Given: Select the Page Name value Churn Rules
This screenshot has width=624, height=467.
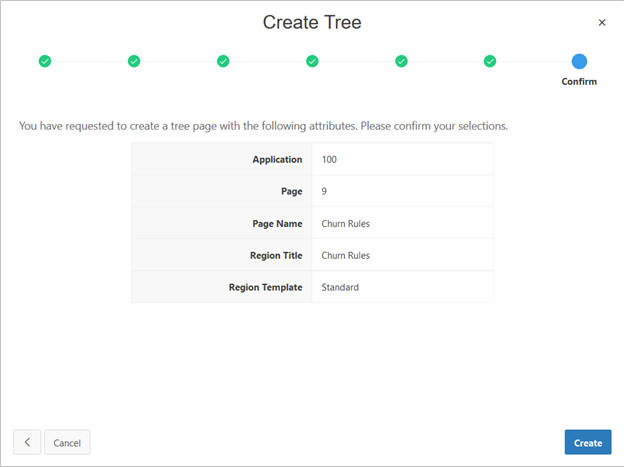Looking at the screenshot, I should click(x=345, y=223).
